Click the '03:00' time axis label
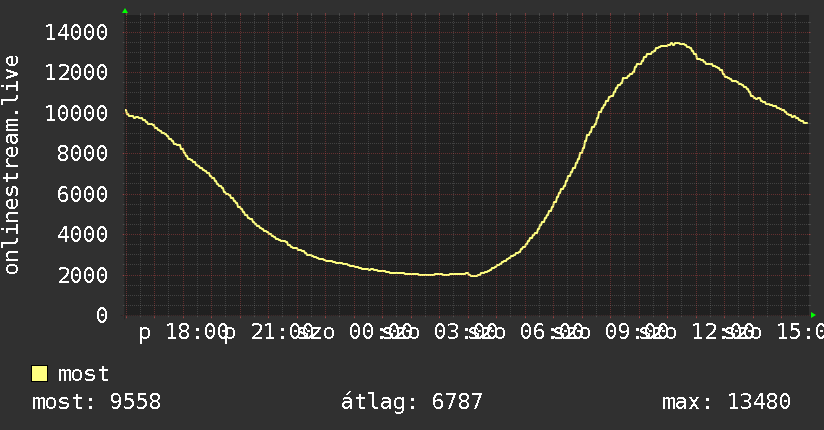Image resolution: width=824 pixels, height=430 pixels. [x=465, y=332]
